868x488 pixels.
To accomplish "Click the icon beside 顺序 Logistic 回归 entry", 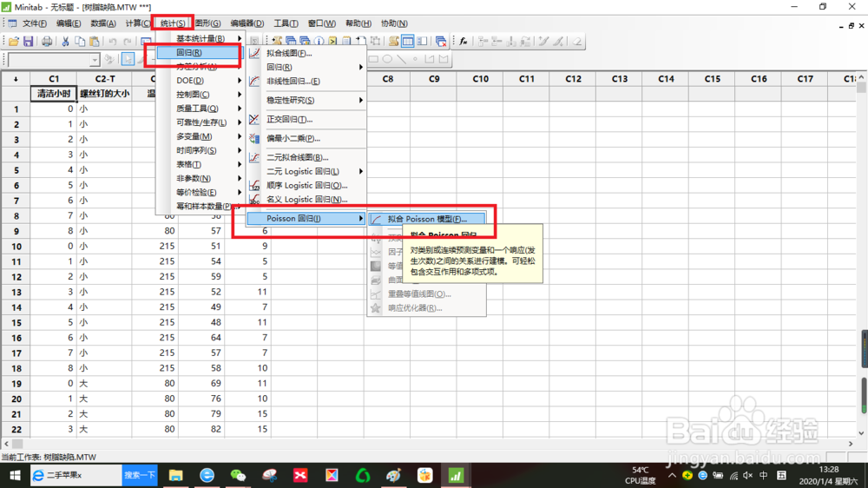I will pyautogui.click(x=254, y=186).
